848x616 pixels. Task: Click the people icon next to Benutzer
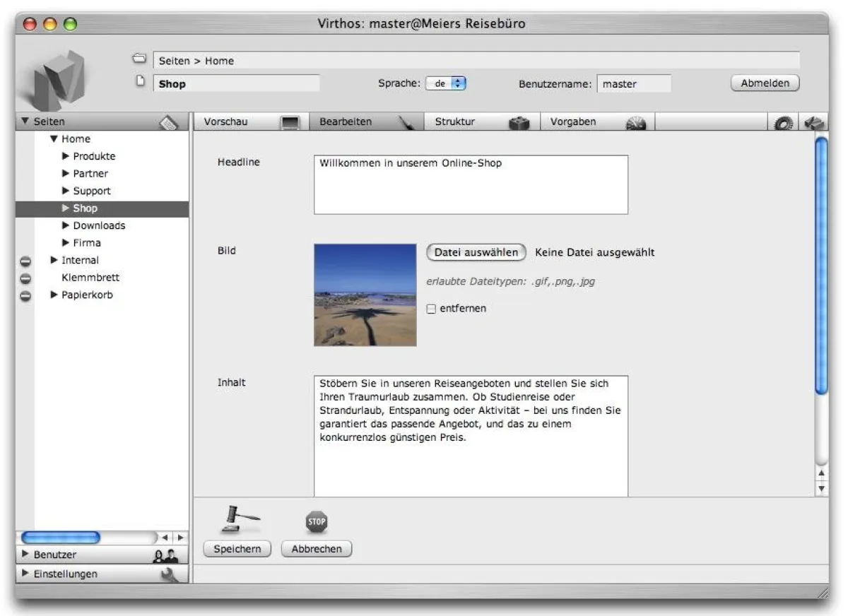pos(167,555)
